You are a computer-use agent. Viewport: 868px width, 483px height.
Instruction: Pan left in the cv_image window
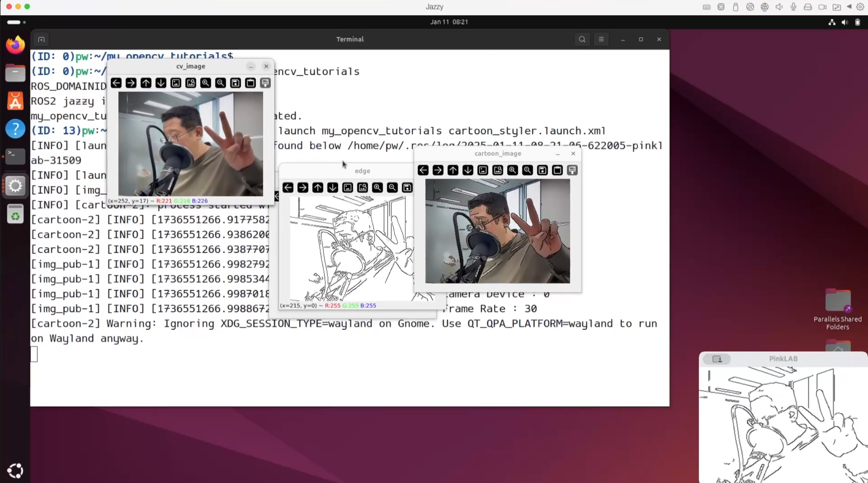point(116,83)
